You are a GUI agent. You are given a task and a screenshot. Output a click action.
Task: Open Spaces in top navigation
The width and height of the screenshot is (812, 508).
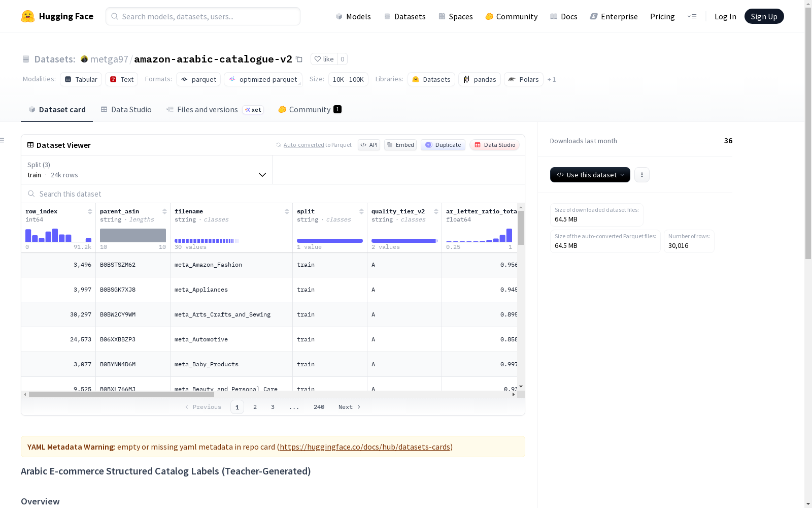point(456,16)
